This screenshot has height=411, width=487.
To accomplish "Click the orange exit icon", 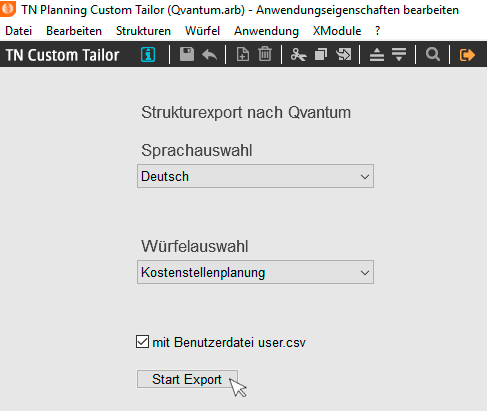I will 467,55.
